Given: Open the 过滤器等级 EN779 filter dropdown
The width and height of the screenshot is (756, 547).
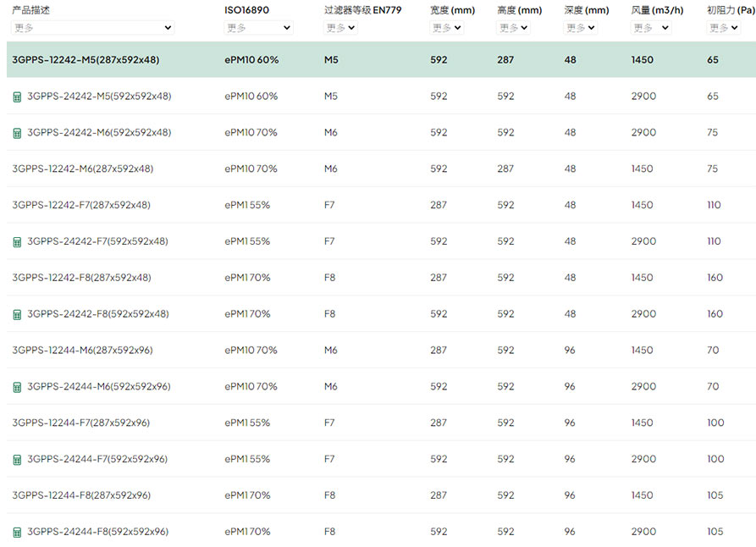Looking at the screenshot, I should tap(340, 28).
